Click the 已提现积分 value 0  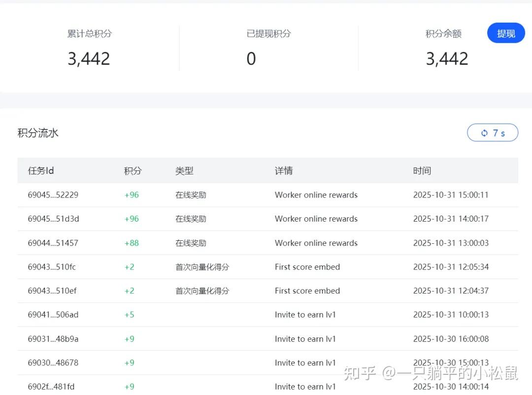click(251, 59)
